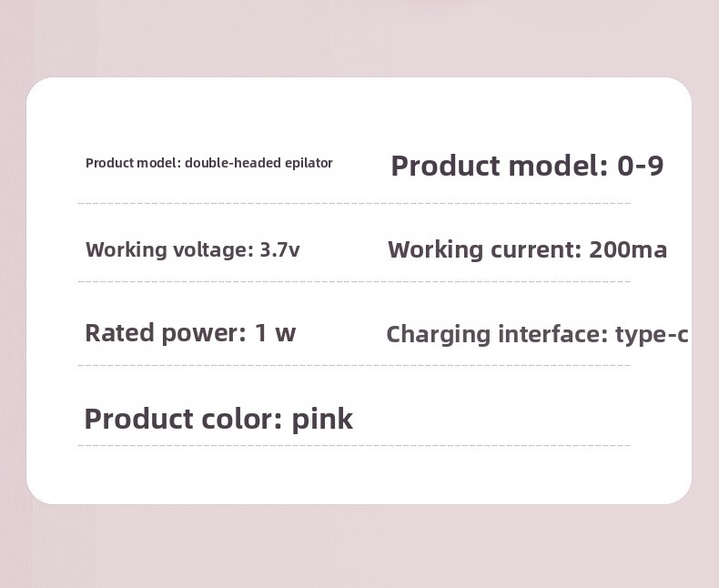
Task: Click the dashed divider below the product model row
Action: [354, 203]
